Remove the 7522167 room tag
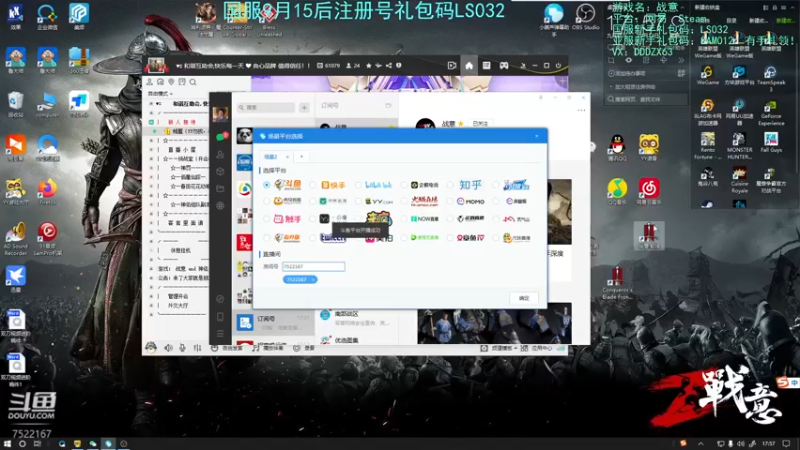The image size is (800, 450). point(313,280)
